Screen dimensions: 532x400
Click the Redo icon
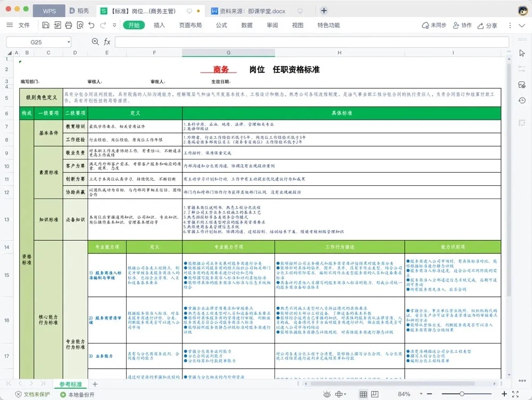pos(103,25)
